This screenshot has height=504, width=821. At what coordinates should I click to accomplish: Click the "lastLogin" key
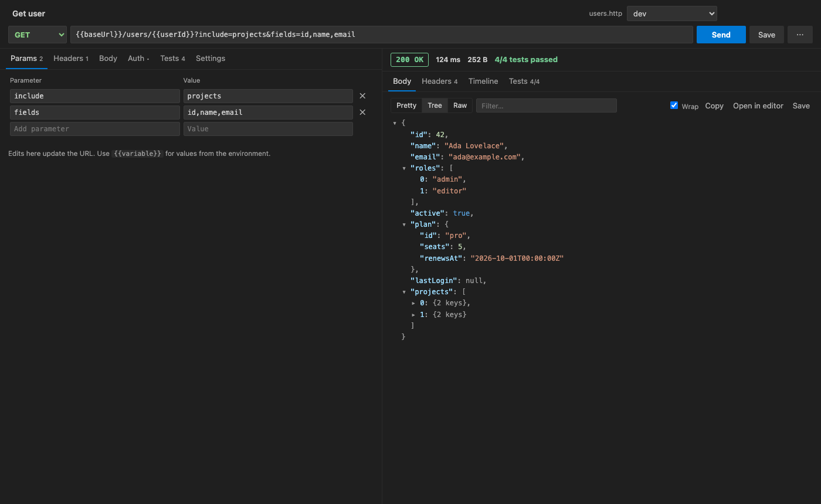click(433, 281)
